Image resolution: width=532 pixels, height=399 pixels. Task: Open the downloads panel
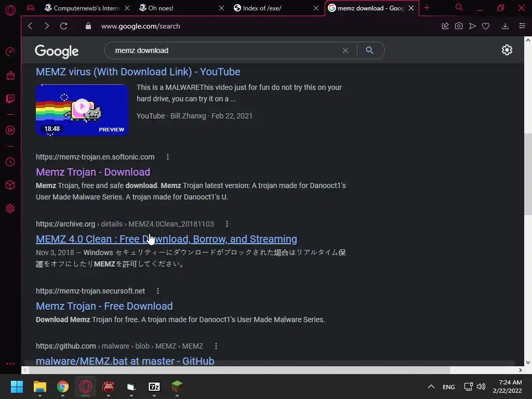point(505,26)
